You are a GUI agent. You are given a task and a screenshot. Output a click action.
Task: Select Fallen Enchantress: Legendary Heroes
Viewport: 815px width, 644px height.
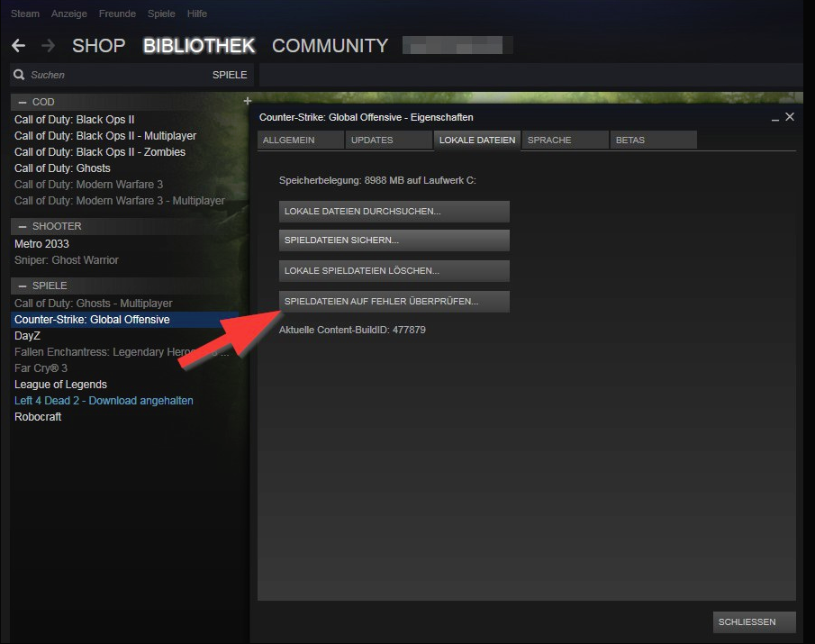(x=121, y=352)
